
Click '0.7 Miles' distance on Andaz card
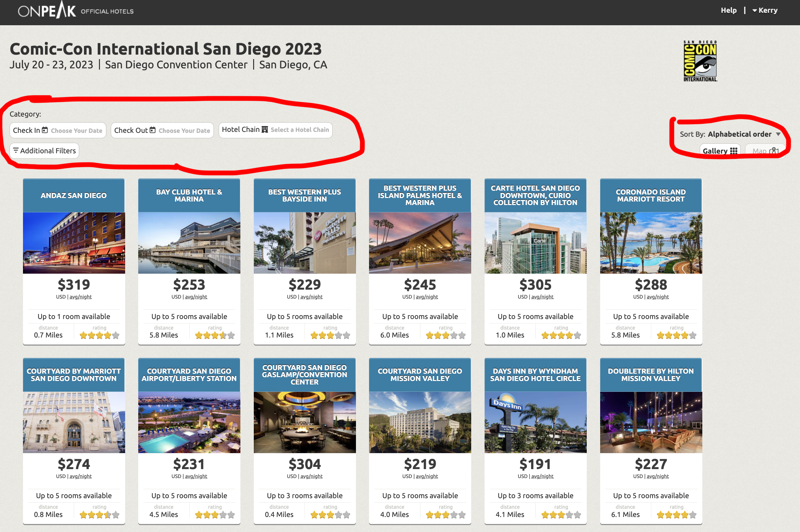48,335
